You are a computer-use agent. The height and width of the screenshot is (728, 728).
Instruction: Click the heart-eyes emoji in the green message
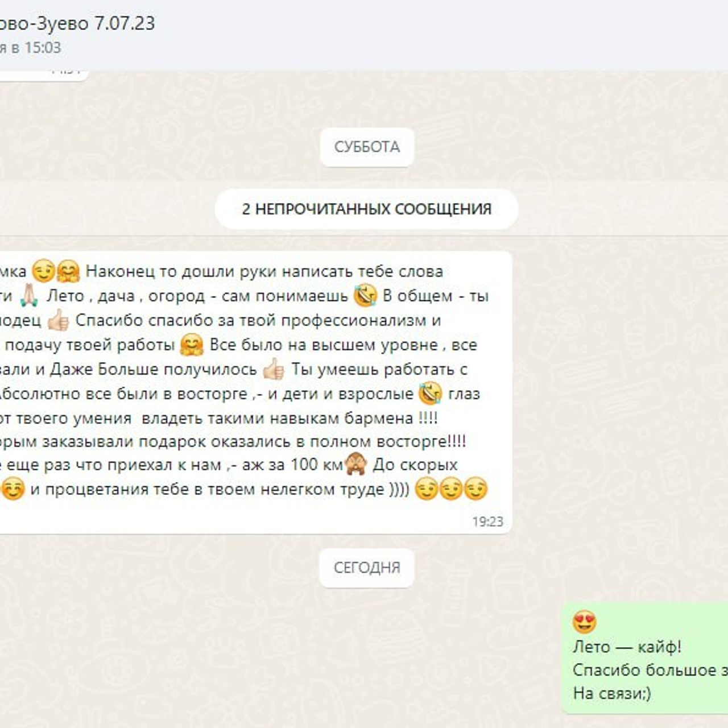(584, 622)
